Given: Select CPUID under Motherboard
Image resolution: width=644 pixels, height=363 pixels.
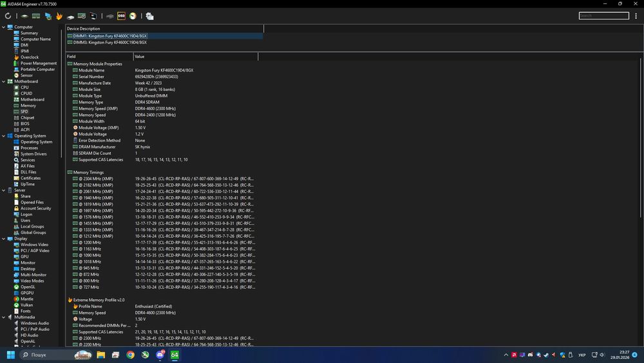Looking at the screenshot, I should 26,93.
